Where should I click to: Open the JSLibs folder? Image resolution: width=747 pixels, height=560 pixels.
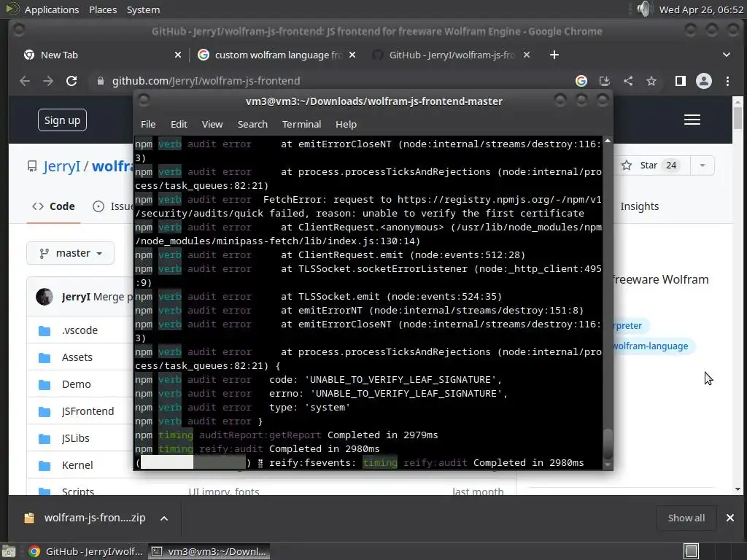coord(75,438)
